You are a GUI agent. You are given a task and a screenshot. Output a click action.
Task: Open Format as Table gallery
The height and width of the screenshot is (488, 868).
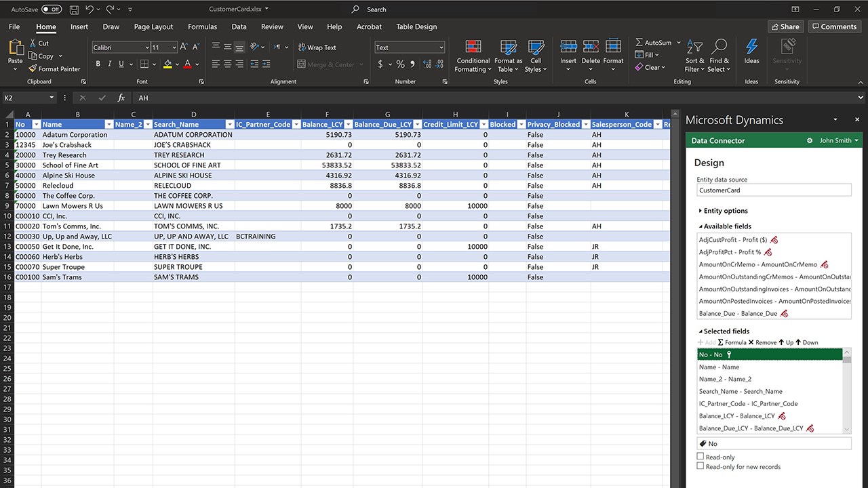click(x=509, y=56)
